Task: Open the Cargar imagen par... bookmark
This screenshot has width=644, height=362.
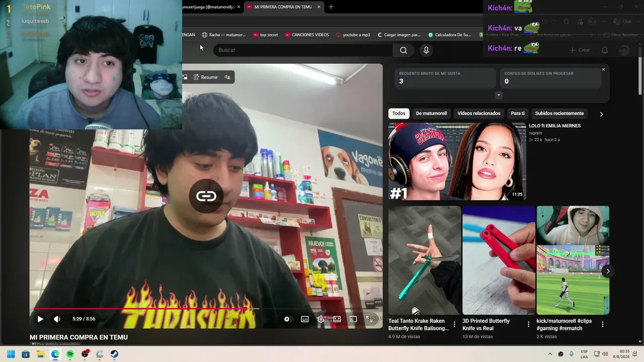Action: [x=398, y=35]
